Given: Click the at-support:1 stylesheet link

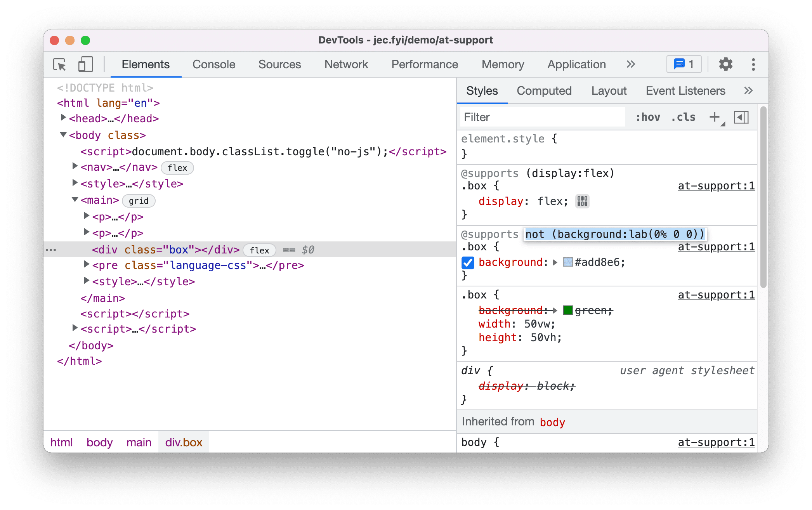Looking at the screenshot, I should click(716, 186).
